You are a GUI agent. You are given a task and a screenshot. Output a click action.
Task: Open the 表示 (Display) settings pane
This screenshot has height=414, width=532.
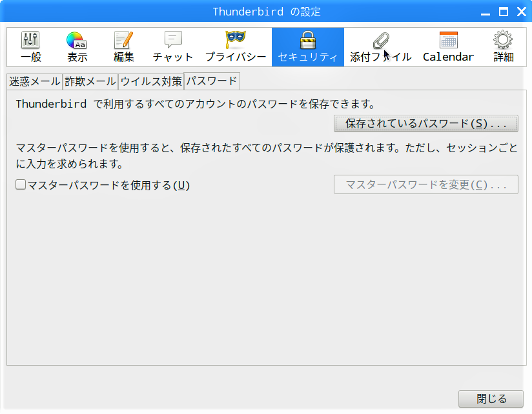(77, 47)
